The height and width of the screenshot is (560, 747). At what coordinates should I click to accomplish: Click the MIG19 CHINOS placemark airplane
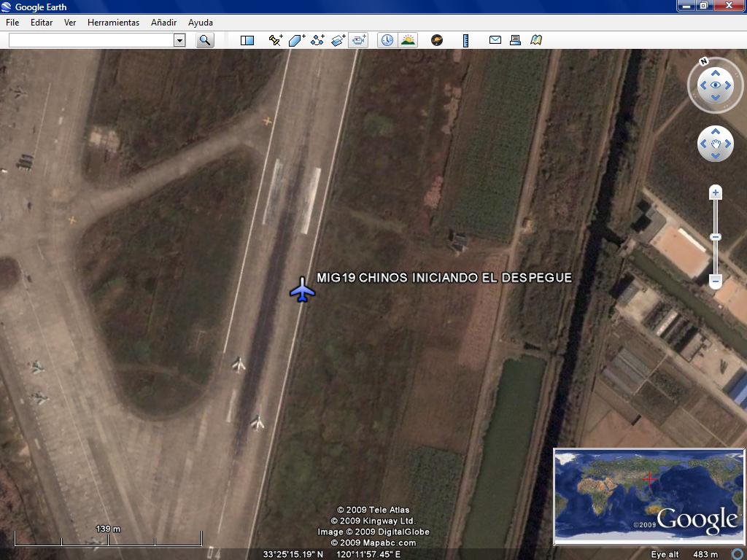point(302,289)
